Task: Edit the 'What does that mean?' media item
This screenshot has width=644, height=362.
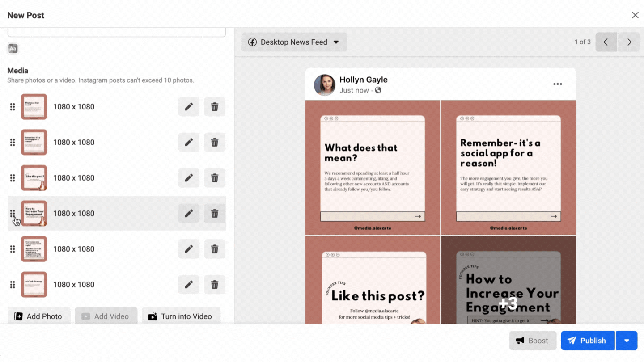Action: (189, 107)
